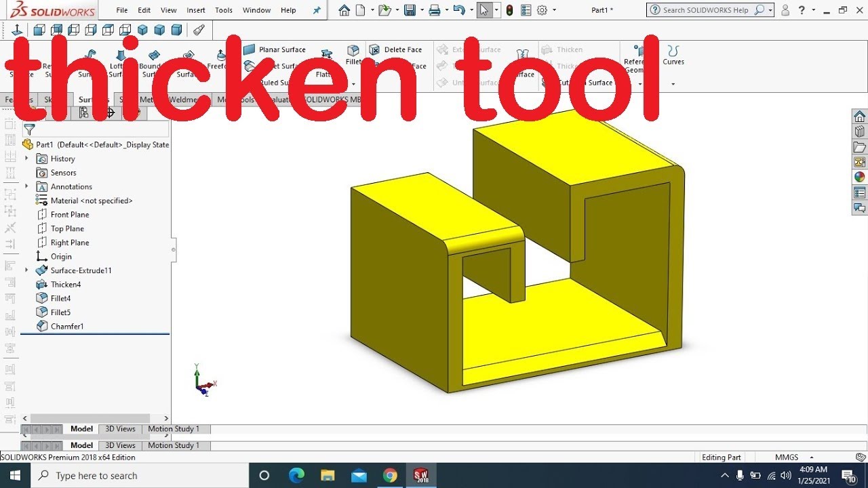Open the File Explorer task pane icon

coord(860,147)
